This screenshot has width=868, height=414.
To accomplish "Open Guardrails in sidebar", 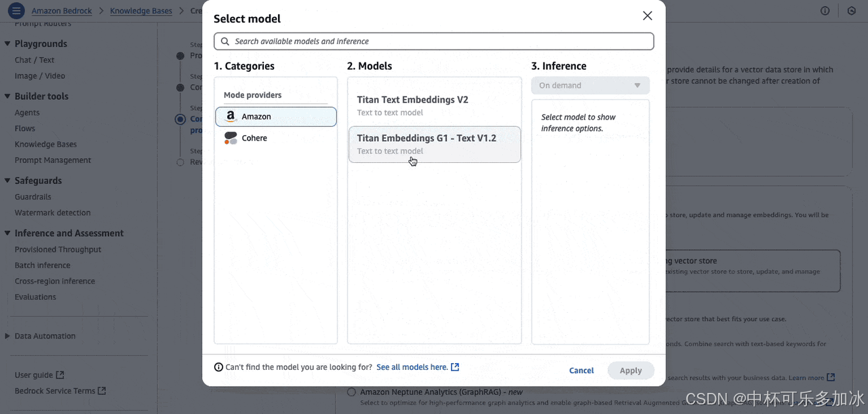I will tap(33, 197).
